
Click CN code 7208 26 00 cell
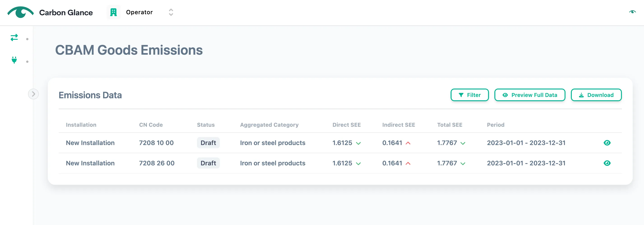coord(157,163)
